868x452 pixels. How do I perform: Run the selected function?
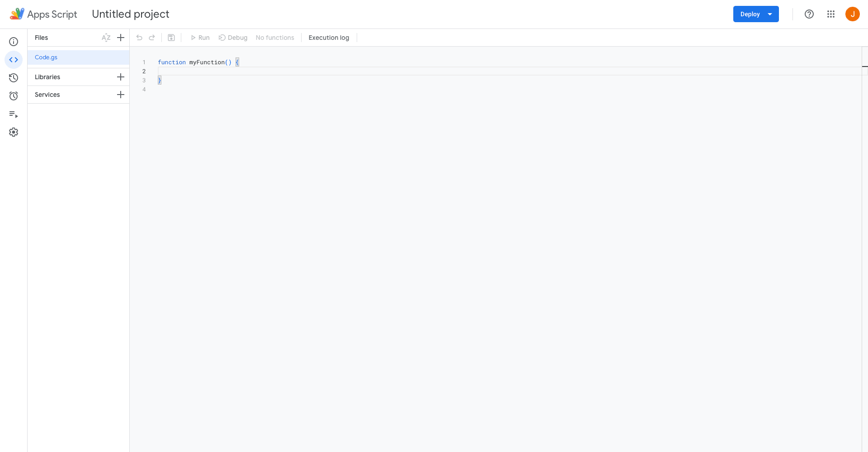tap(200, 38)
